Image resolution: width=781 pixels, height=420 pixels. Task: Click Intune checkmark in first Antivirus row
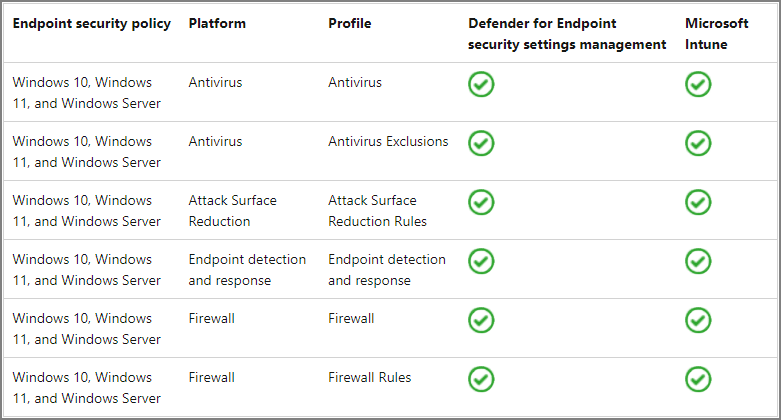(x=698, y=84)
